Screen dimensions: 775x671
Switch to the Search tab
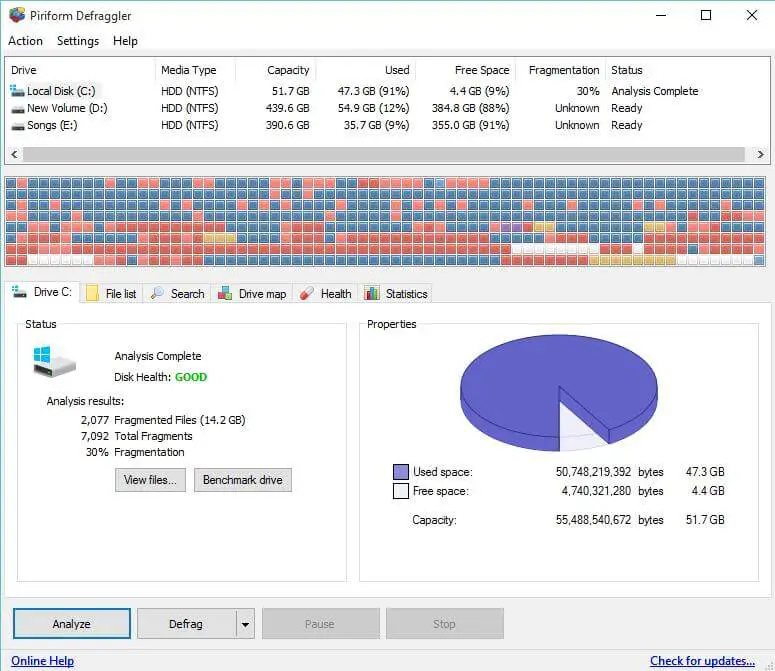pos(177,294)
